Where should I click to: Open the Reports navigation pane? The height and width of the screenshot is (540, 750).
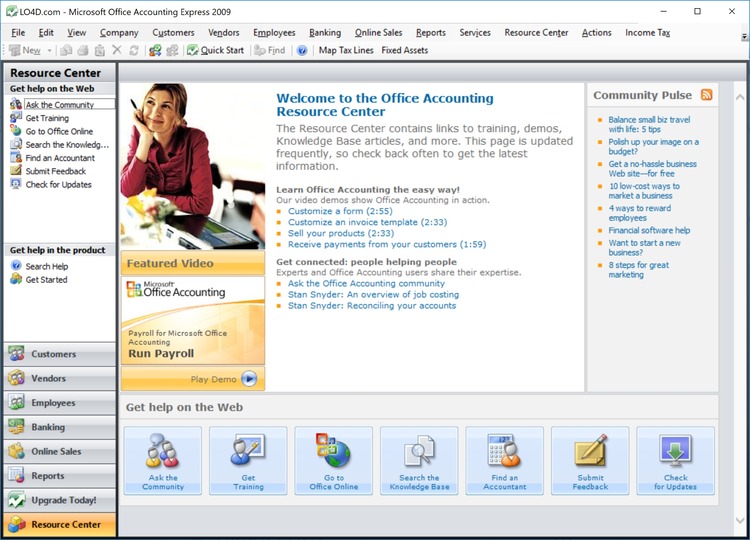point(60,476)
